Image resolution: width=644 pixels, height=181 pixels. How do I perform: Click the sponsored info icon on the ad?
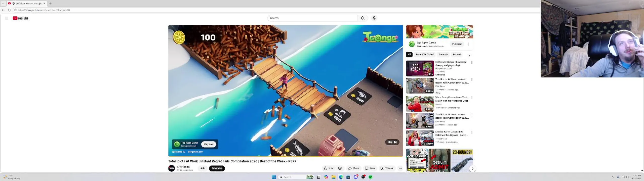tap(184, 152)
